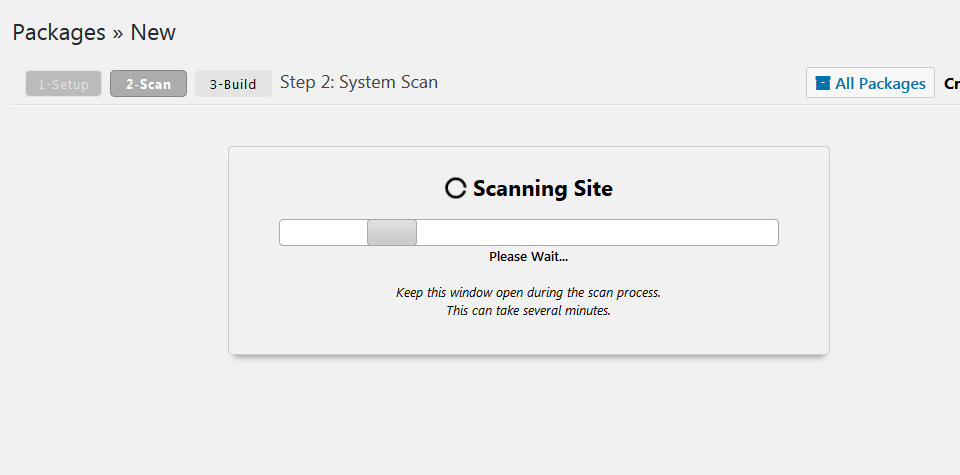Select the 1-Setup step tab

(64, 84)
